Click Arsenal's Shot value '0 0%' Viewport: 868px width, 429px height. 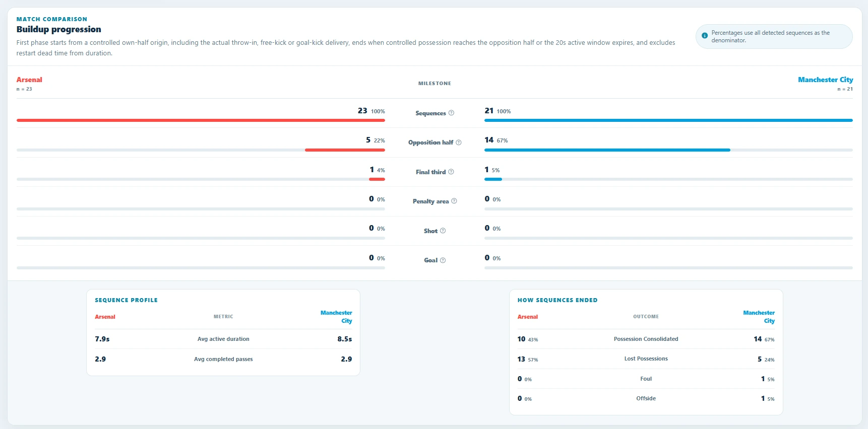[x=377, y=228]
